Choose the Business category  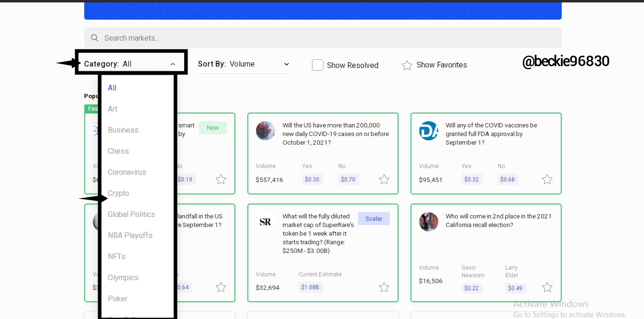point(123,130)
